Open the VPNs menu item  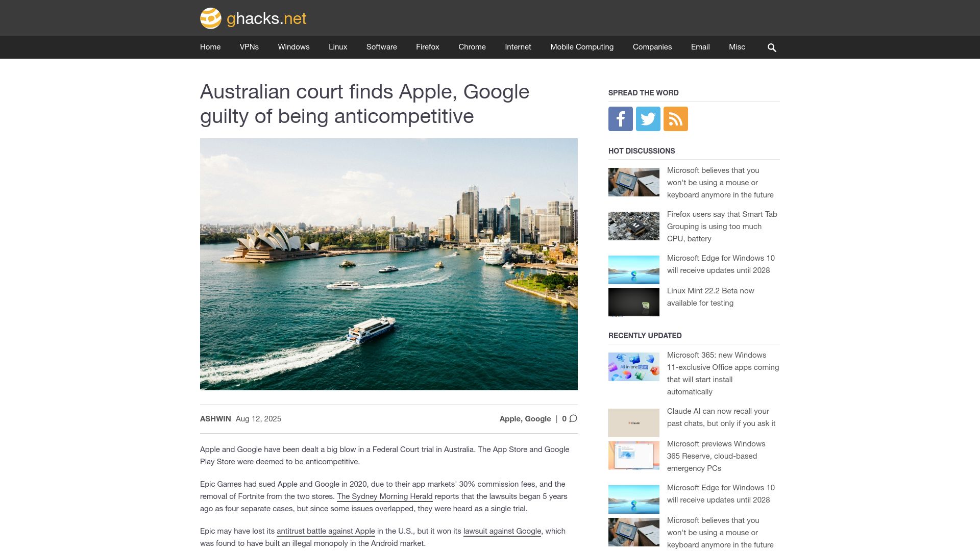tap(249, 47)
